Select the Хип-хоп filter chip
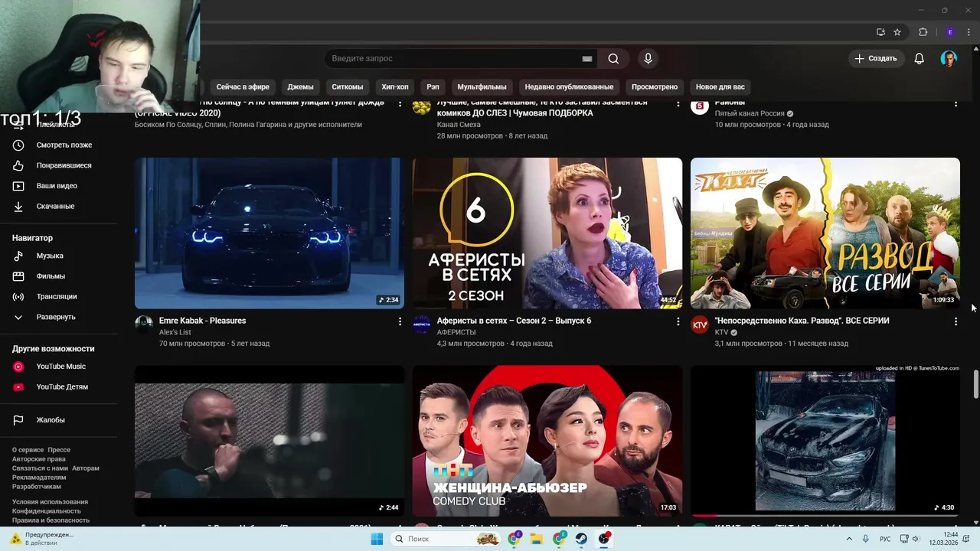The height and width of the screenshot is (551, 980). coord(395,87)
